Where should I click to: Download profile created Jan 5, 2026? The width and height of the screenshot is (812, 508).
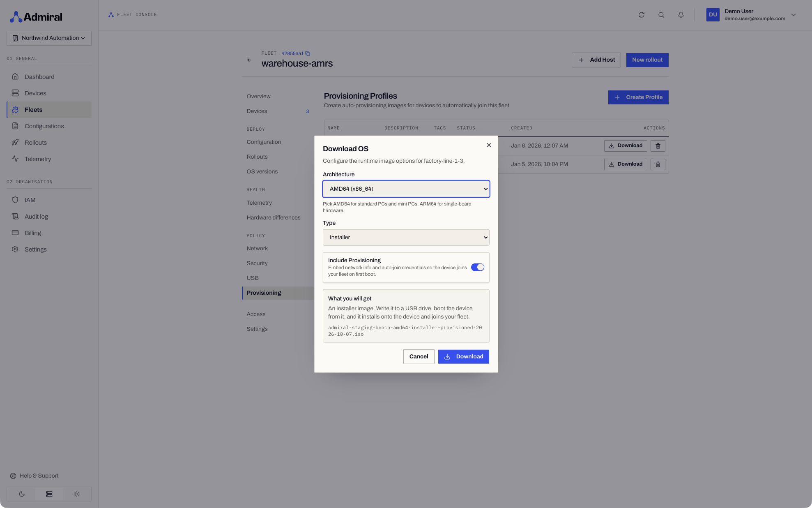pyautogui.click(x=626, y=164)
